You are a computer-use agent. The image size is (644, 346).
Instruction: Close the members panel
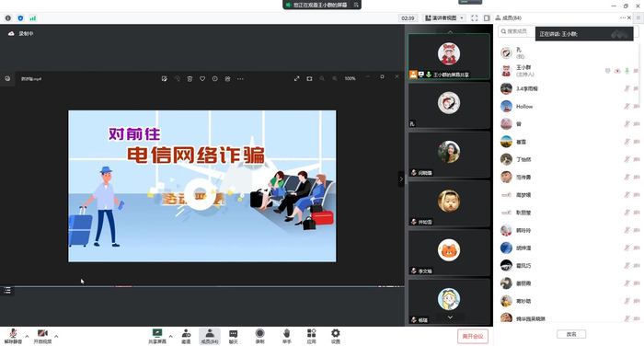tap(629, 17)
